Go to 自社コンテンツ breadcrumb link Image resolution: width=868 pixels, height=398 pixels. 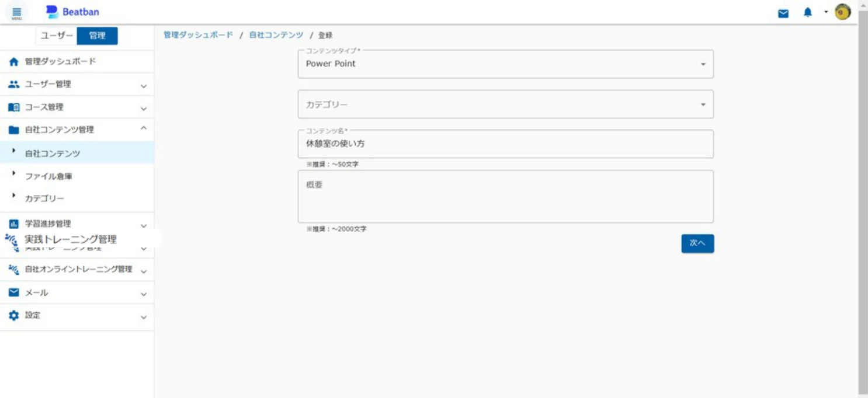tap(276, 35)
